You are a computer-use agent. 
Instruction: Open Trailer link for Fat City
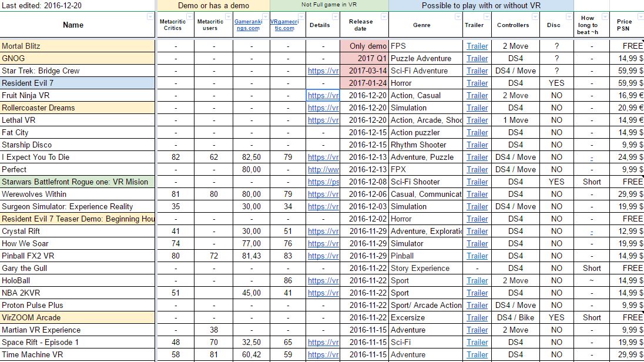477,132
